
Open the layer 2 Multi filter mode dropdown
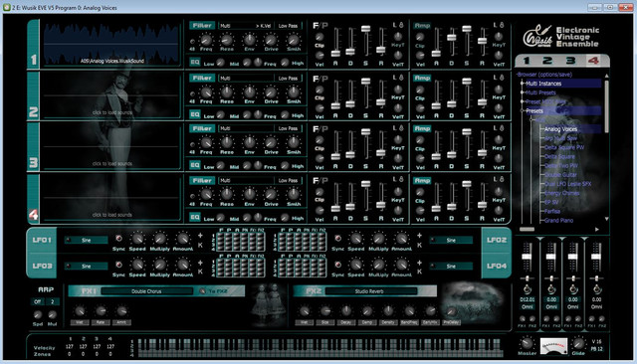pos(246,78)
